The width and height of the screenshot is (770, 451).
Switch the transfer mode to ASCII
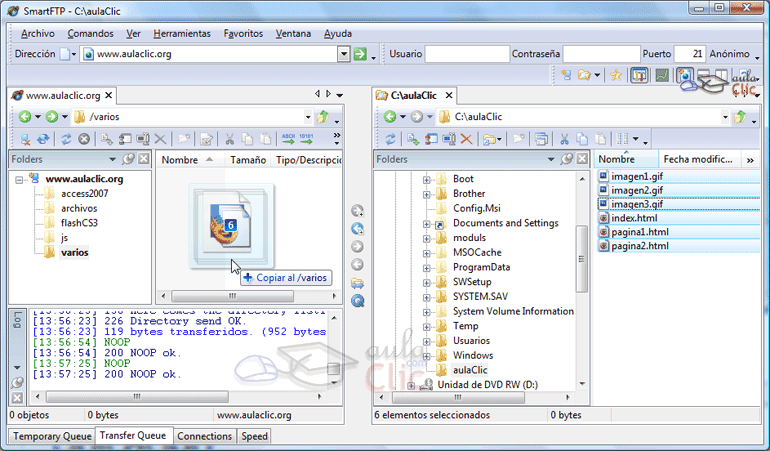pos(288,140)
